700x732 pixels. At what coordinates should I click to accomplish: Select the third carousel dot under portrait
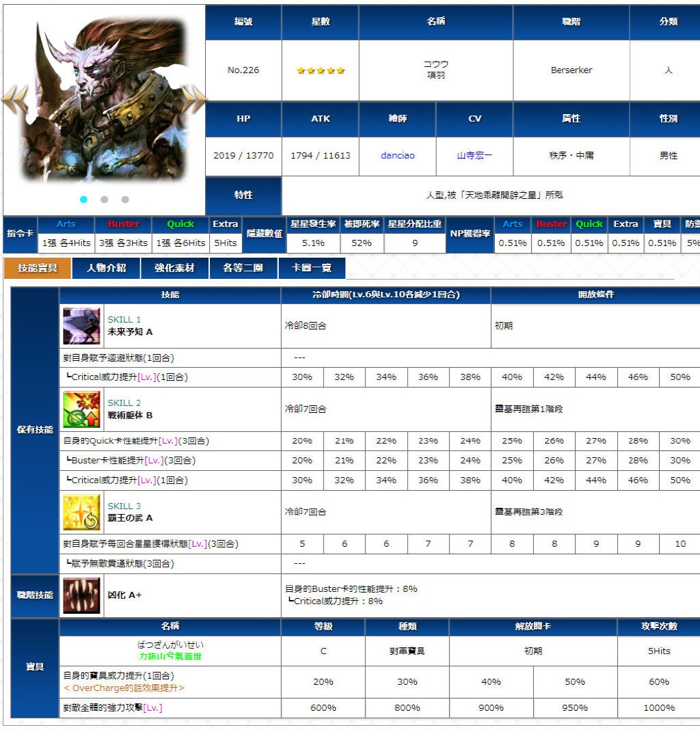[x=125, y=200]
